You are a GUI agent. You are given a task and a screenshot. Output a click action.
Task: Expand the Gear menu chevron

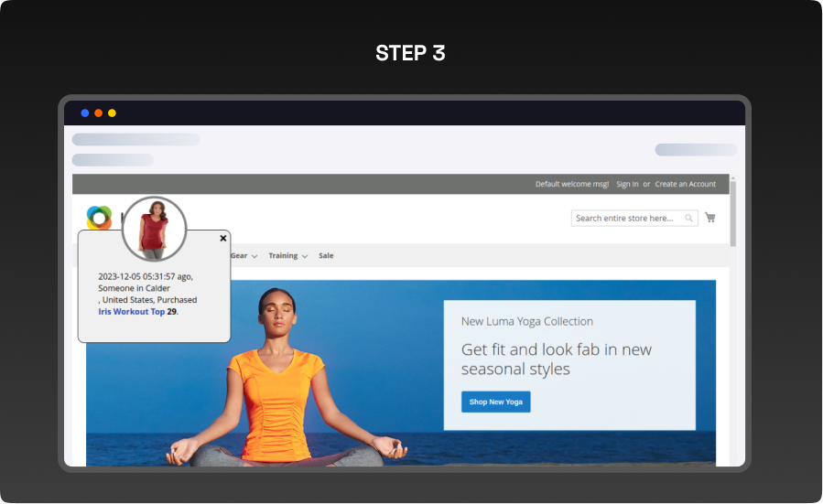[254, 256]
